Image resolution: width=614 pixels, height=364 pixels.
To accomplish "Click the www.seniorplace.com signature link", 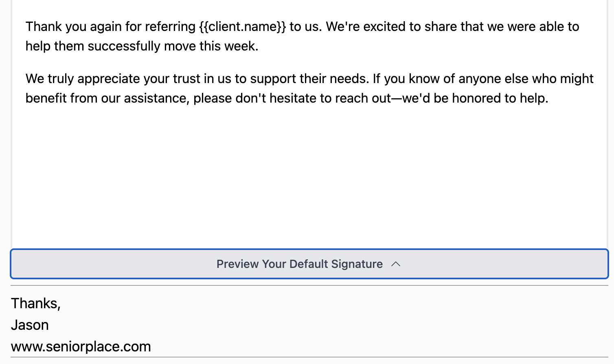I will click(81, 346).
